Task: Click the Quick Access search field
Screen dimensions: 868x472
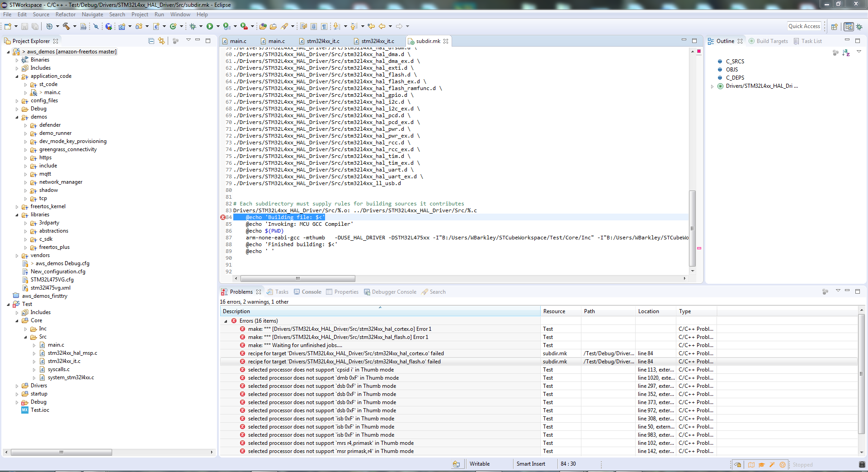Action: point(804,26)
